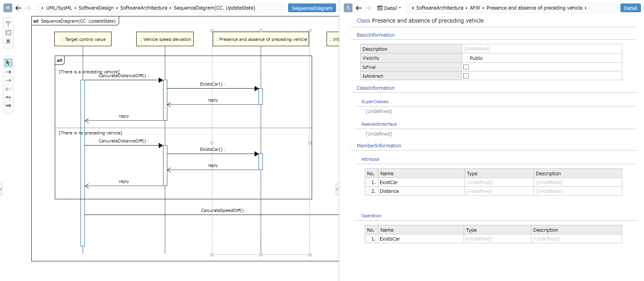Select the combined fragment tool
644x281 pixels.
pos(8,32)
